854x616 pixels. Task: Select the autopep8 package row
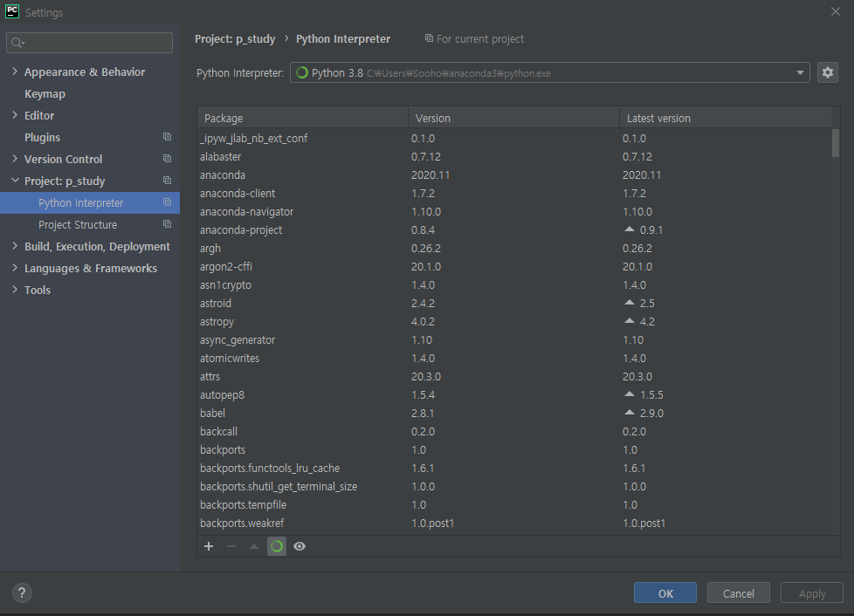[x=514, y=394]
